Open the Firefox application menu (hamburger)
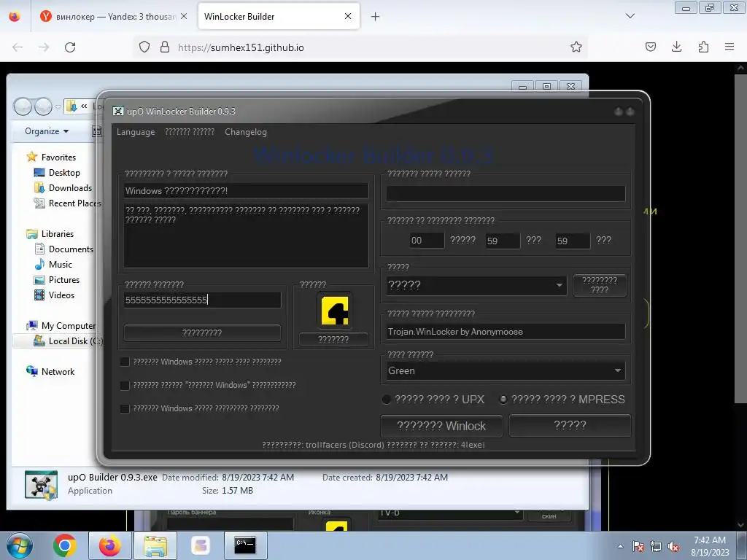The width and height of the screenshot is (747, 560). coord(729,47)
